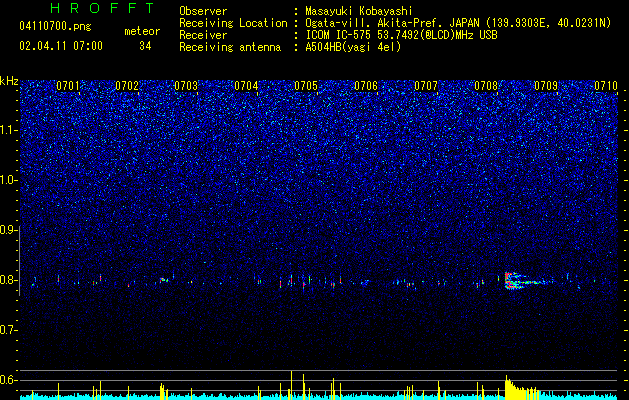Click the Receiving antenna label
Viewport: 629px width, 400px height.
coord(230,47)
